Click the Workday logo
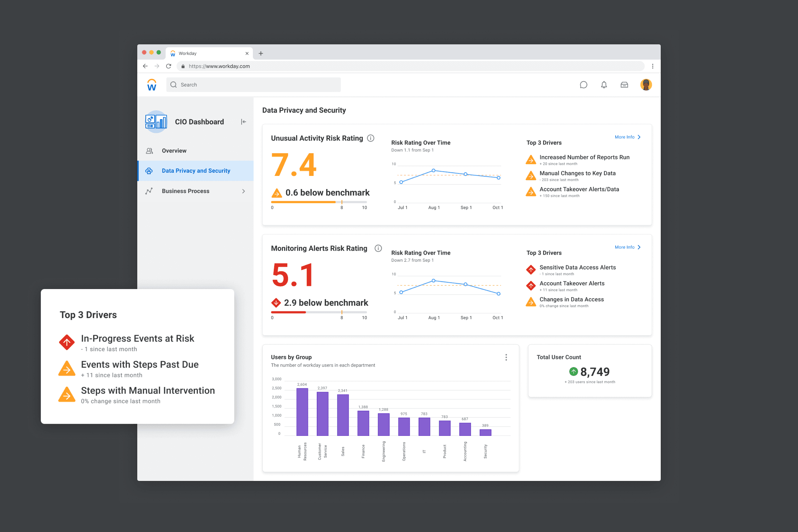 152,85
